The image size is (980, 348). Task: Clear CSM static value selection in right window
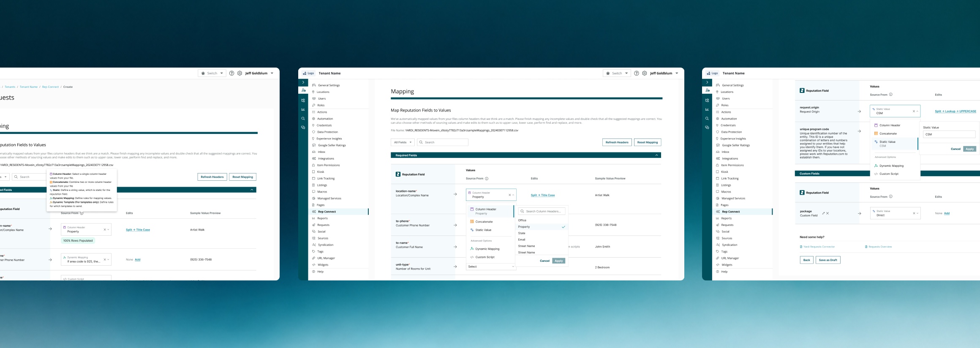pyautogui.click(x=914, y=111)
